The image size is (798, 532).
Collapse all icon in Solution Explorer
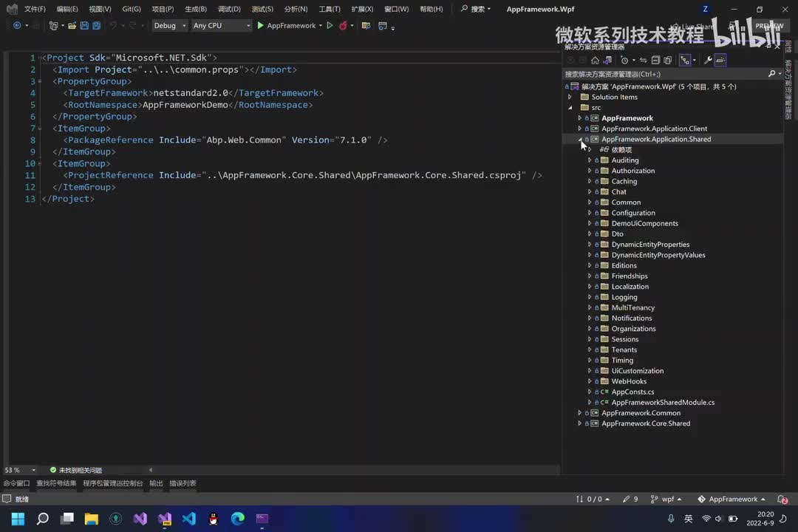coord(655,60)
